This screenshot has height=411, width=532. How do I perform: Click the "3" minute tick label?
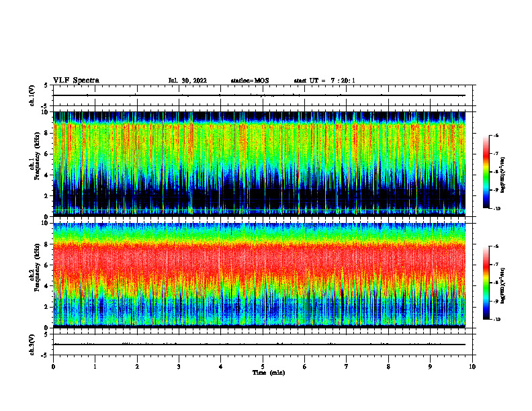point(179,367)
